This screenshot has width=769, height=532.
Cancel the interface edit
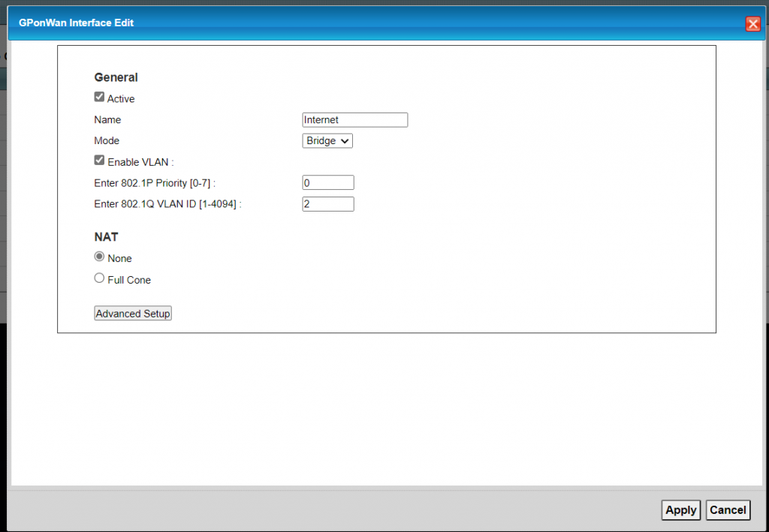(x=728, y=510)
